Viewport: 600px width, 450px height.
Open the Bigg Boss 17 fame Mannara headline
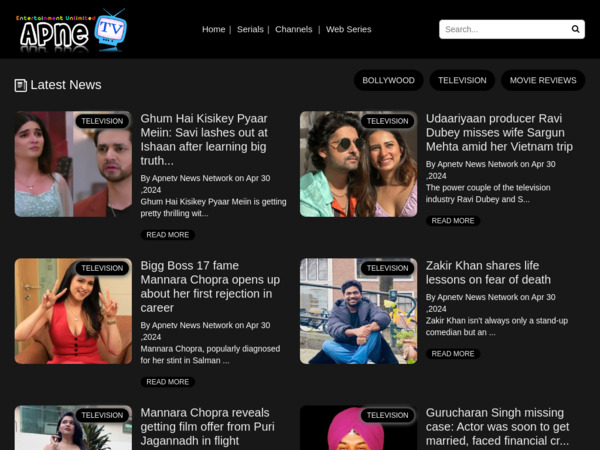click(x=210, y=287)
